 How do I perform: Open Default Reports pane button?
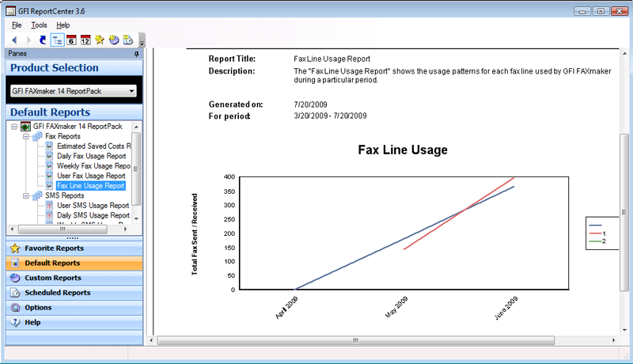(x=74, y=264)
